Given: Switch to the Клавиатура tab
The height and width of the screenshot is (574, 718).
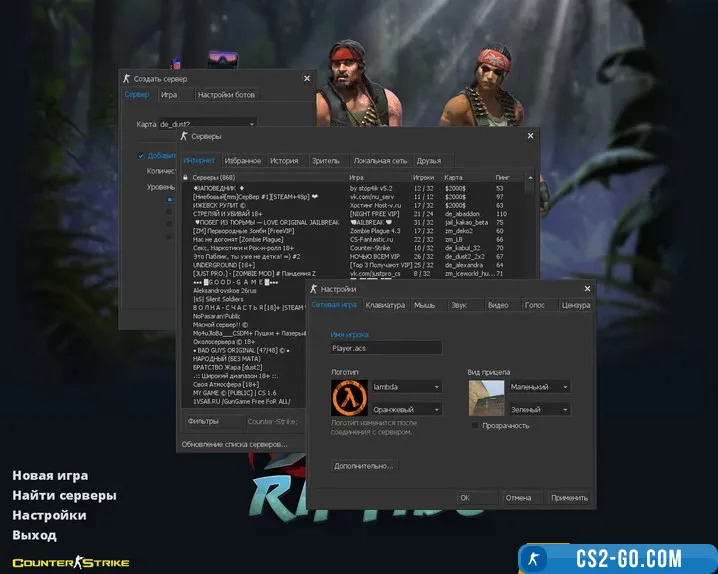Looking at the screenshot, I should 385,305.
